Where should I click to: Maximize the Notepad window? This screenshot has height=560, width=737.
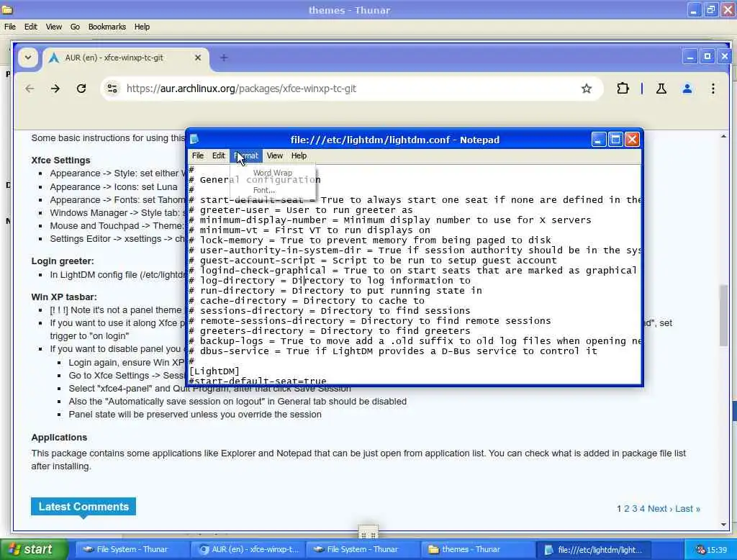[x=615, y=140]
